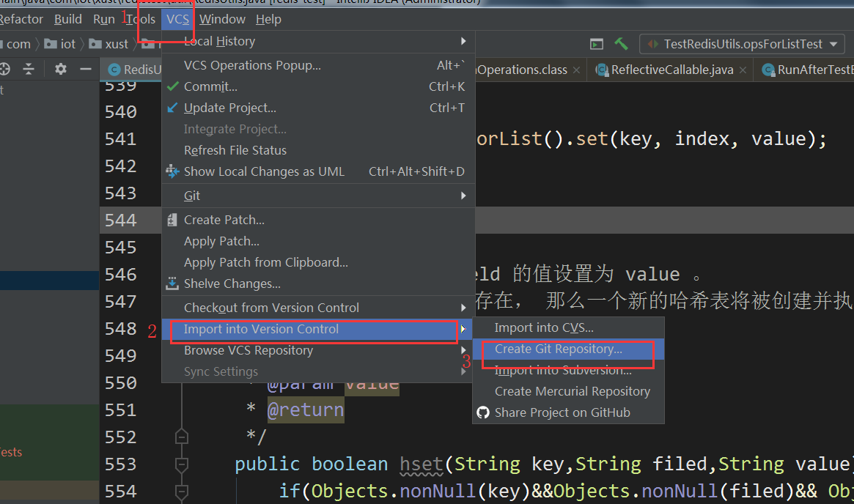Open TestRedisUtils.opsForListTest run configuration dropdown

click(x=743, y=44)
